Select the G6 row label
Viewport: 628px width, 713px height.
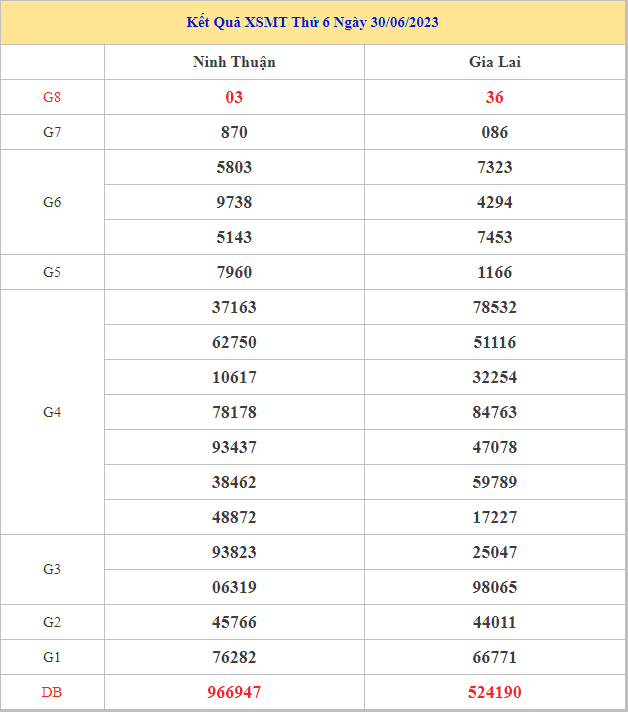point(52,202)
